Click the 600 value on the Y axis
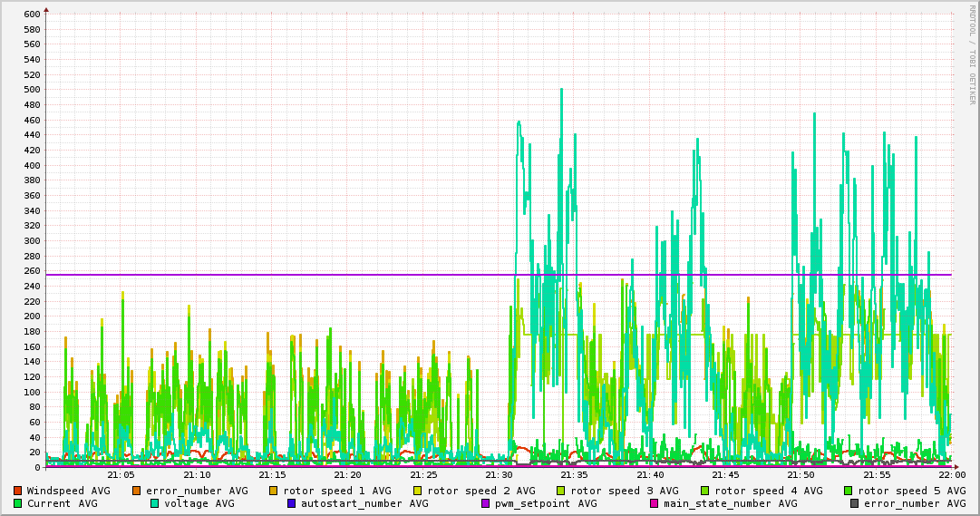980x516 pixels. pyautogui.click(x=32, y=14)
